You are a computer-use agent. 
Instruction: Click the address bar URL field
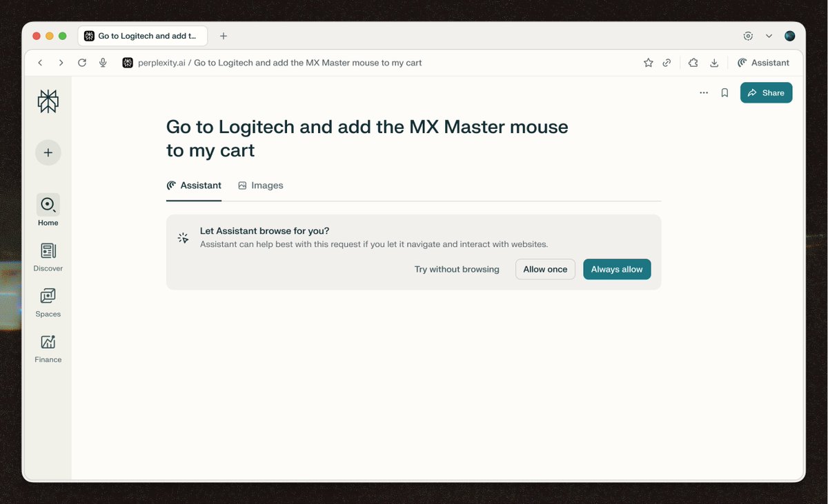pyautogui.click(x=307, y=63)
